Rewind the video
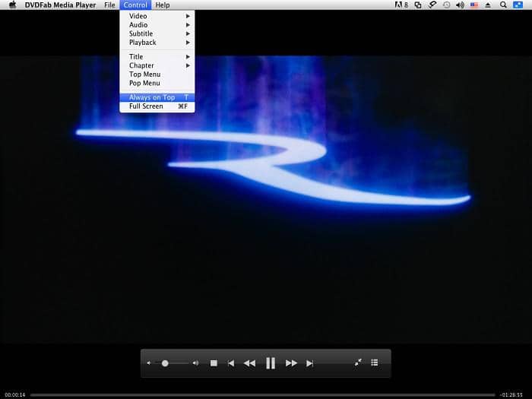 click(x=249, y=363)
